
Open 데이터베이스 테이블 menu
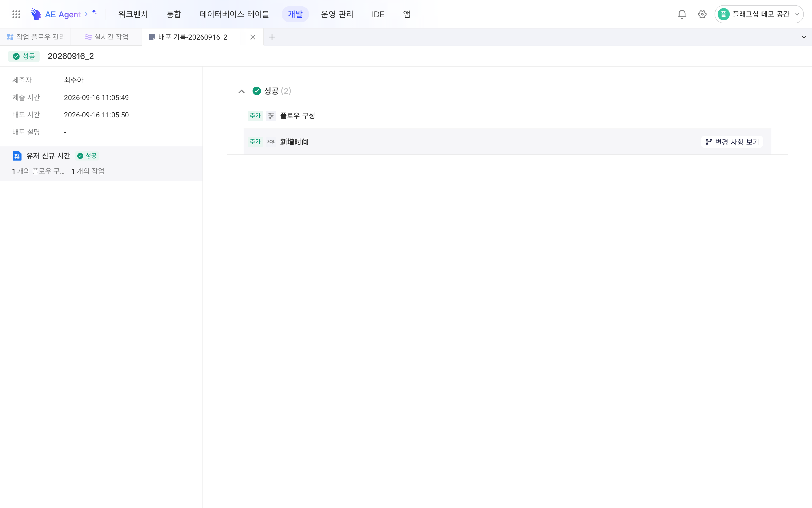click(x=234, y=14)
